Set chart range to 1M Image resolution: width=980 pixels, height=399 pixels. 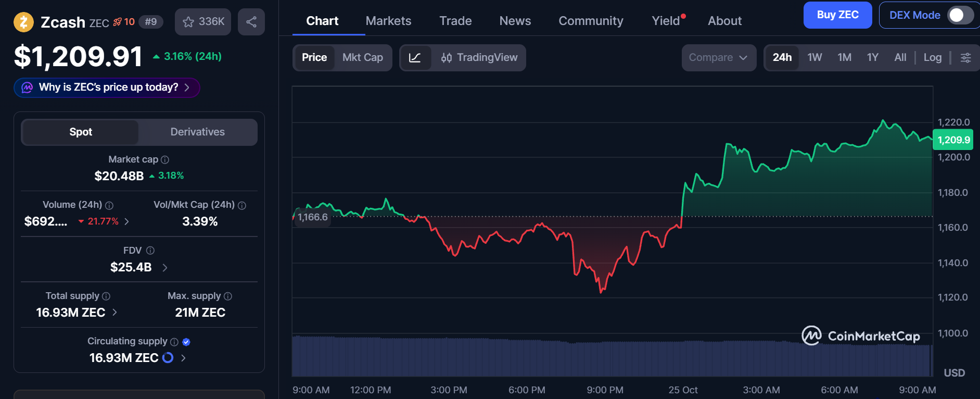[844, 58]
